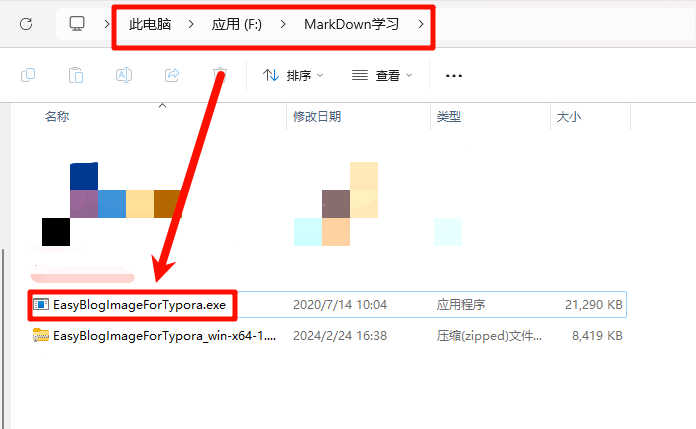Viewport: 696px width, 429px height.
Task: Select the EasyBlogImageForTypora.exe file name
Action: point(139,305)
